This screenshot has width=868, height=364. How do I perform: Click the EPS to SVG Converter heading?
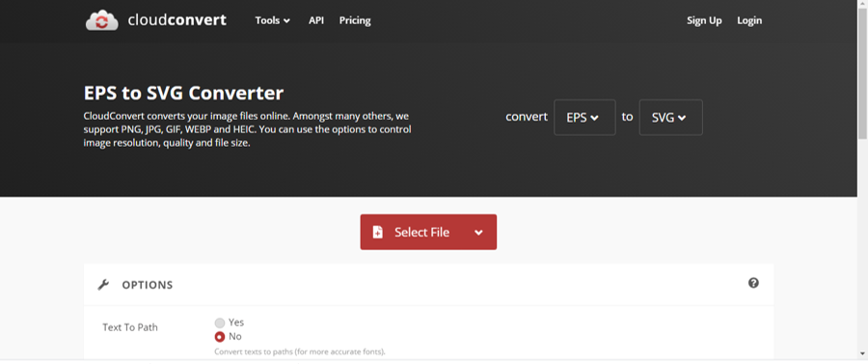(x=184, y=93)
